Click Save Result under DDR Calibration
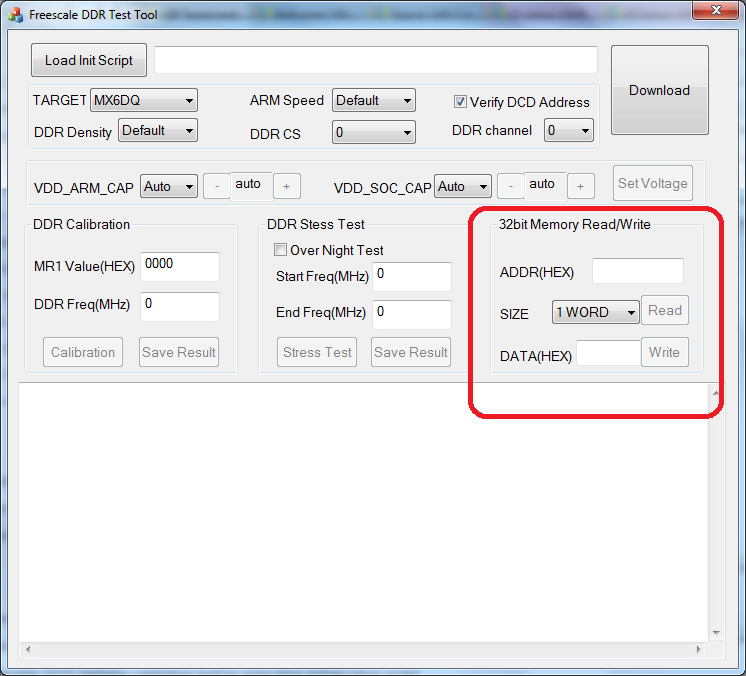 click(179, 352)
